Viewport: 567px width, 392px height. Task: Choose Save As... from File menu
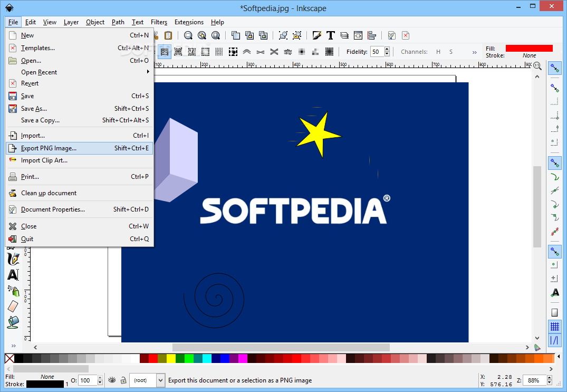pos(79,109)
